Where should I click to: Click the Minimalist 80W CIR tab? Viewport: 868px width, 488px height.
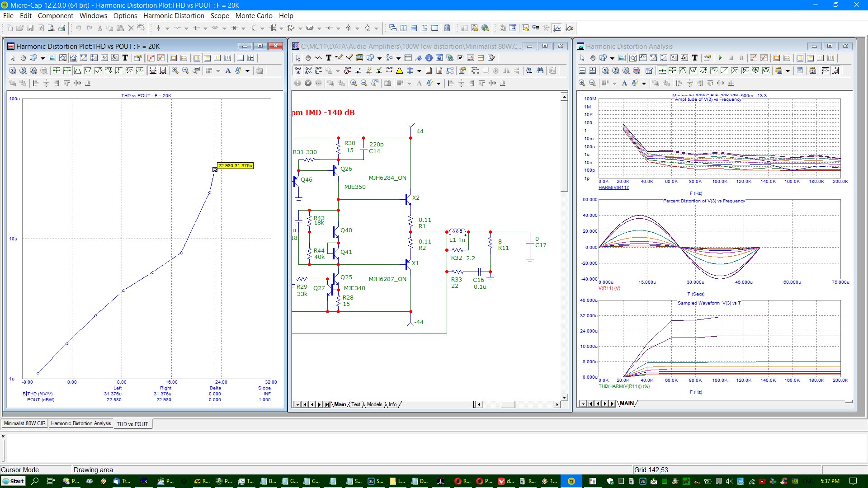(25, 424)
